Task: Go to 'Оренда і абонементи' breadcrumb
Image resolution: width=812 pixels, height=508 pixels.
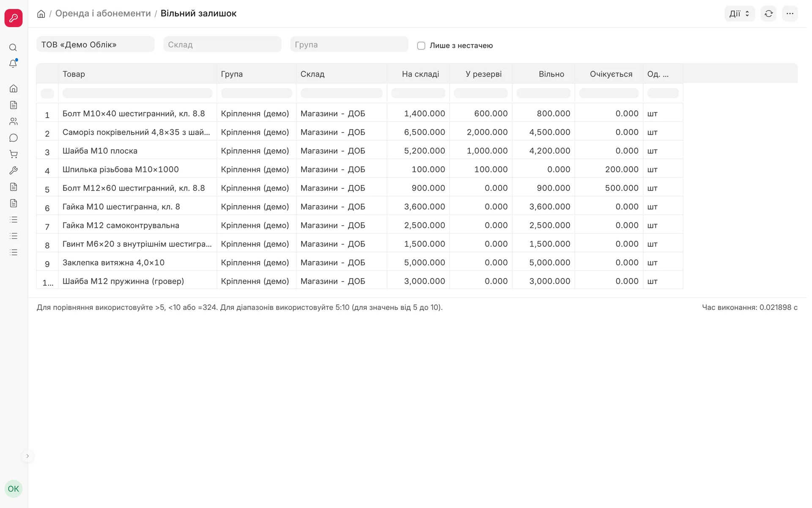Action: (x=103, y=14)
